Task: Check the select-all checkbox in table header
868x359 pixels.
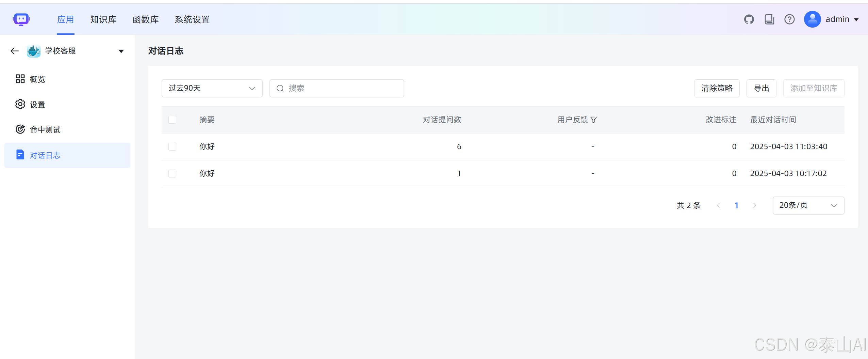Action: [x=172, y=120]
